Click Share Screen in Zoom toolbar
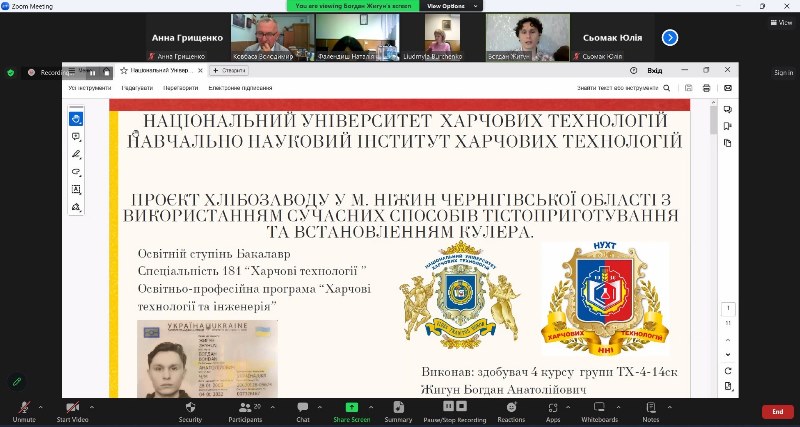Viewport: 800px width, 427px height. [352, 411]
